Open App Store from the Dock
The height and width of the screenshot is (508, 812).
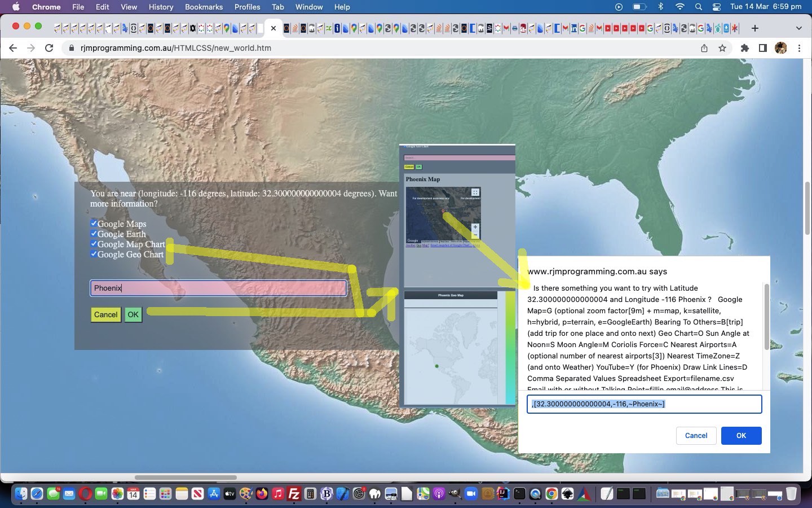[x=214, y=494]
